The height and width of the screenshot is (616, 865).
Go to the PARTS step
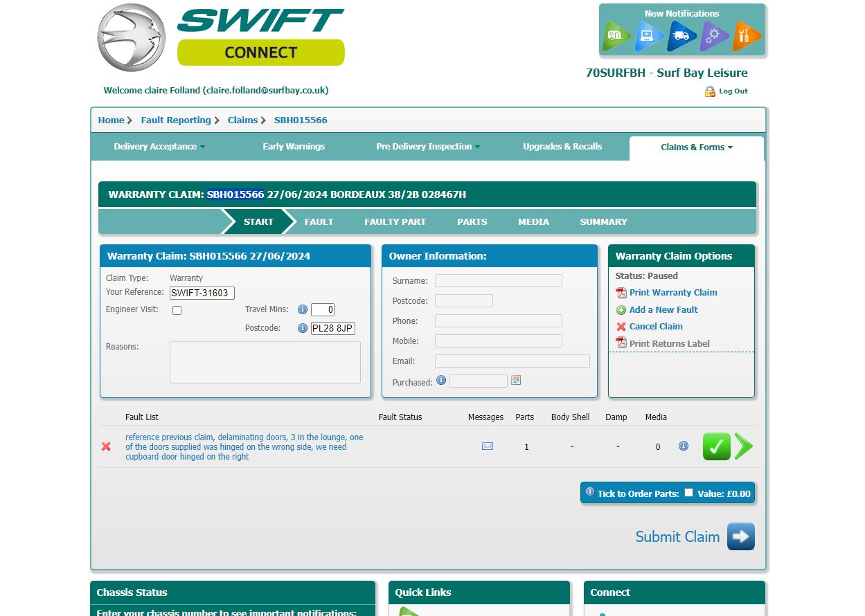(x=472, y=221)
